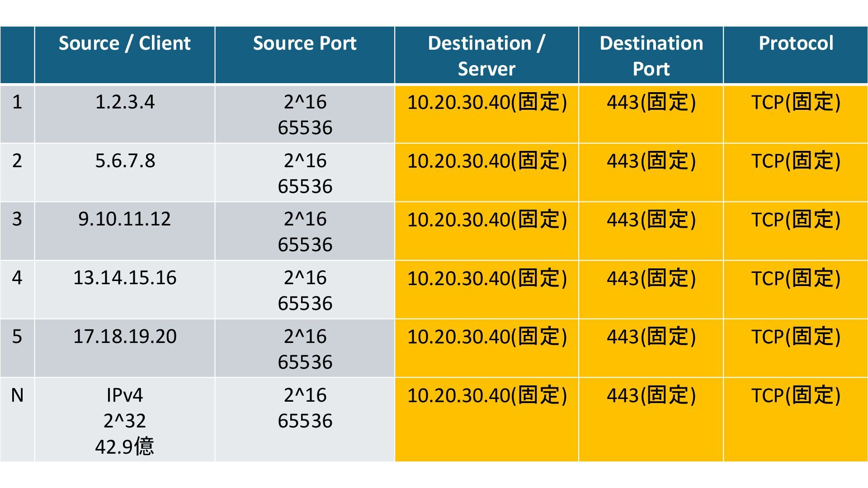The height and width of the screenshot is (488, 868).
Task: Select row 3 index cell
Action: click(x=17, y=231)
